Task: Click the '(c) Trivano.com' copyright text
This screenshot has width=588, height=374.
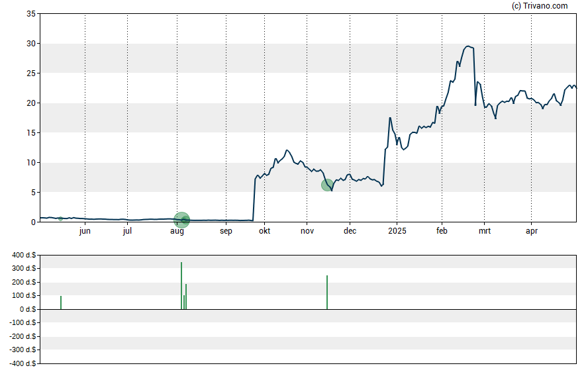Action: (540, 5)
